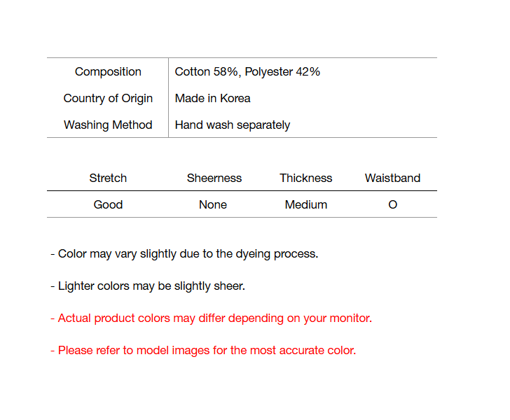This screenshot has width=510, height=420.
Task: Click the word "monitor" in the red text
Action: coord(350,318)
